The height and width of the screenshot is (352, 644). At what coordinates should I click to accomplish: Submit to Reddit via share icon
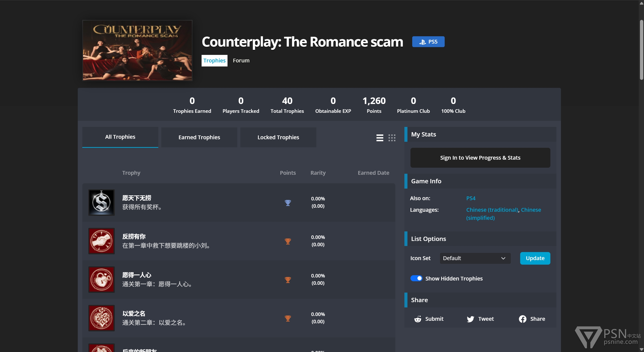point(418,319)
